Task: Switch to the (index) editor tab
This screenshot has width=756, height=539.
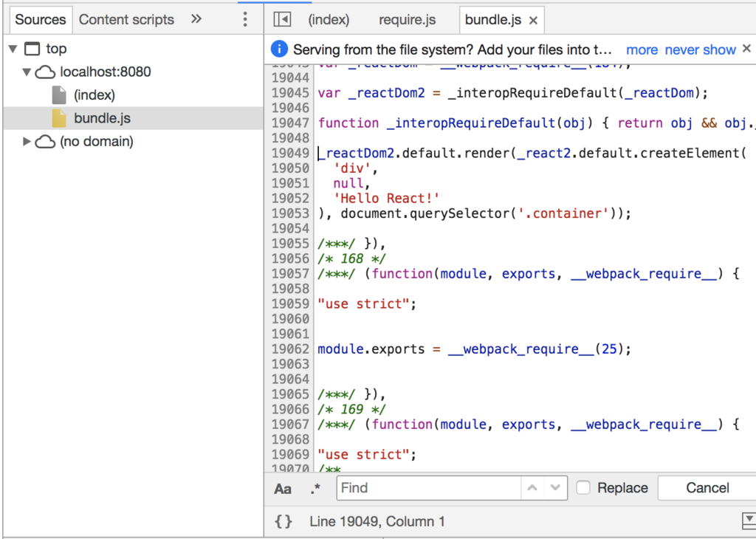Action: coord(329,20)
